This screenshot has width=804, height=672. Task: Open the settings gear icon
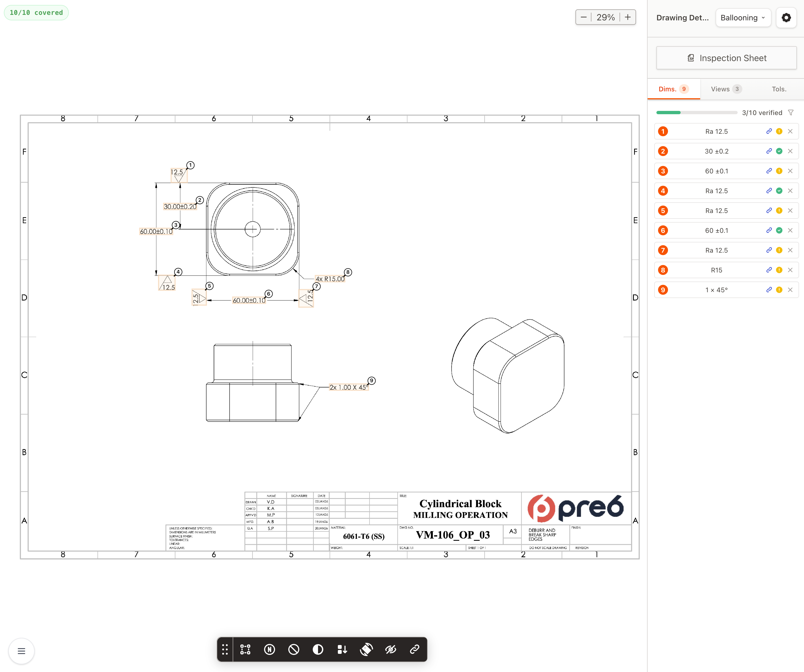pos(786,18)
